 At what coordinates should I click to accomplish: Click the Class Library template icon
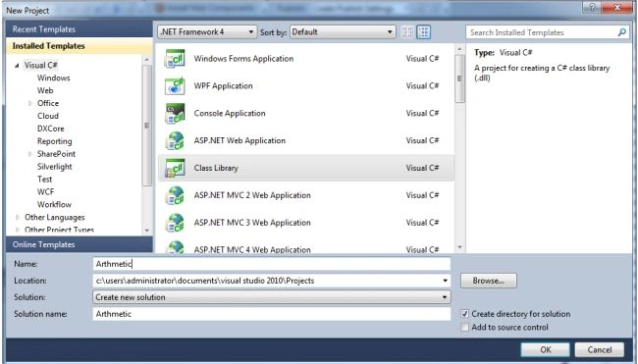coord(175,168)
